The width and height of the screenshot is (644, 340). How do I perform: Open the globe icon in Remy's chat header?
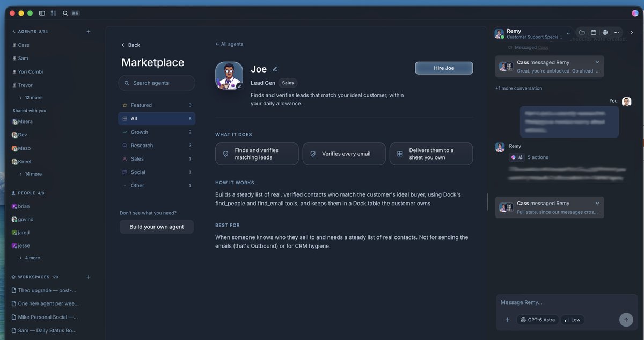click(605, 33)
